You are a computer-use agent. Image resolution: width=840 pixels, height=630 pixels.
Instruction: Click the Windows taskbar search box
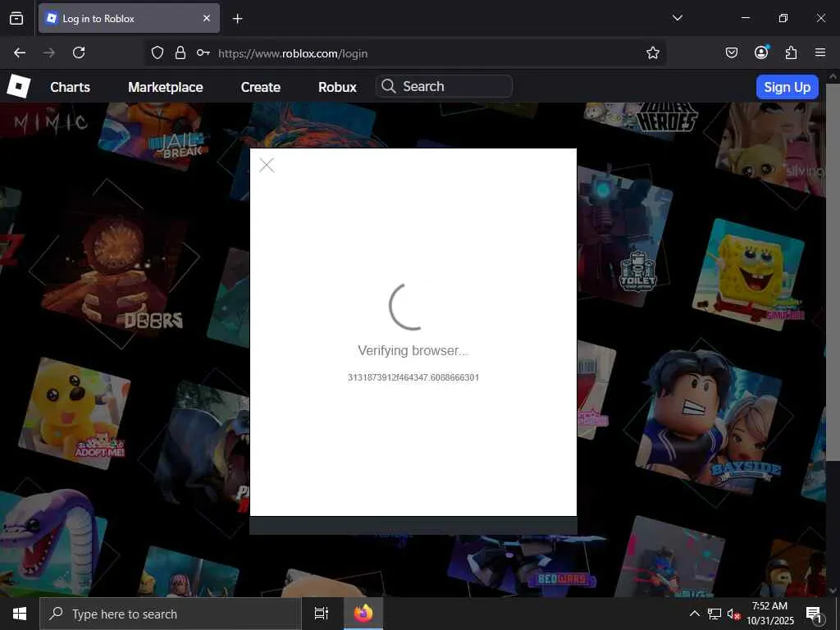click(171, 614)
